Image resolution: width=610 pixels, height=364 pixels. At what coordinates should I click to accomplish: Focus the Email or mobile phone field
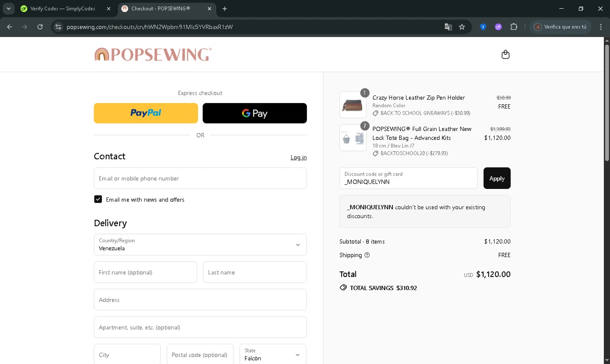(200, 178)
